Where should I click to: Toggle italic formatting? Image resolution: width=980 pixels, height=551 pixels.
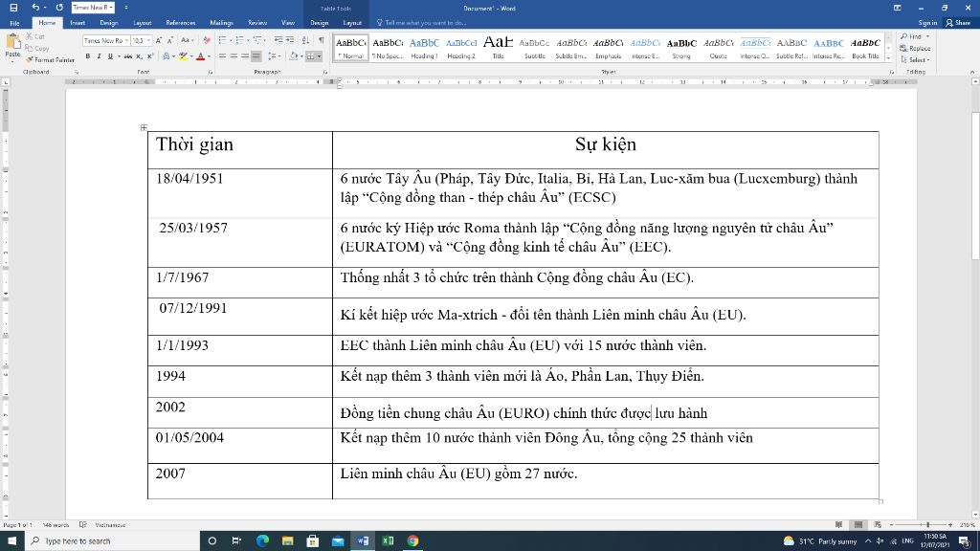99,56
